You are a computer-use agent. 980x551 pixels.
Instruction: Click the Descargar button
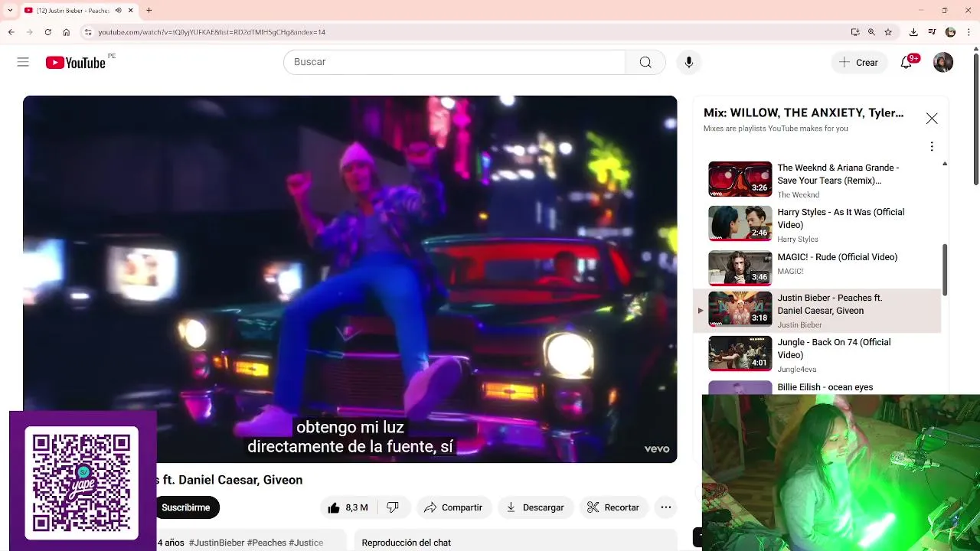535,507
